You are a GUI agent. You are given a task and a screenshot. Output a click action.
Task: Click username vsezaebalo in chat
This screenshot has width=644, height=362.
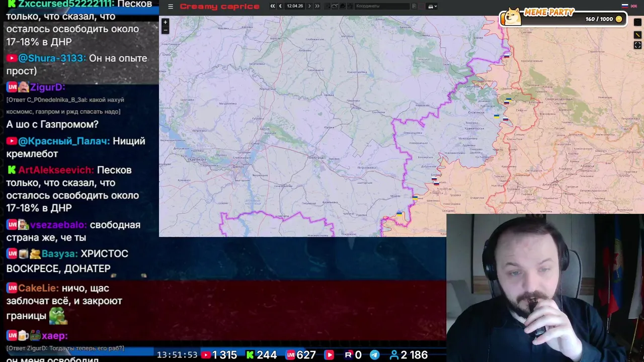tap(58, 225)
